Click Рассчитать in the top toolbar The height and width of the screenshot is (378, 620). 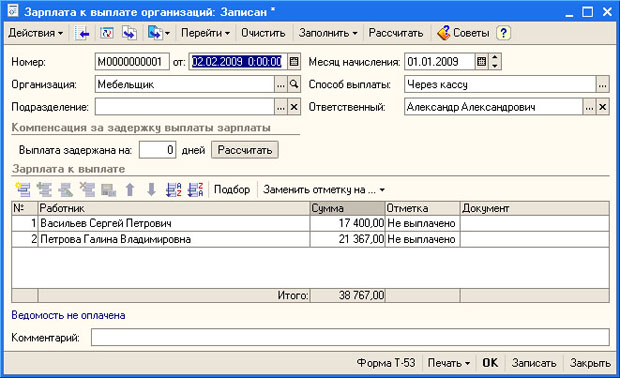396,33
